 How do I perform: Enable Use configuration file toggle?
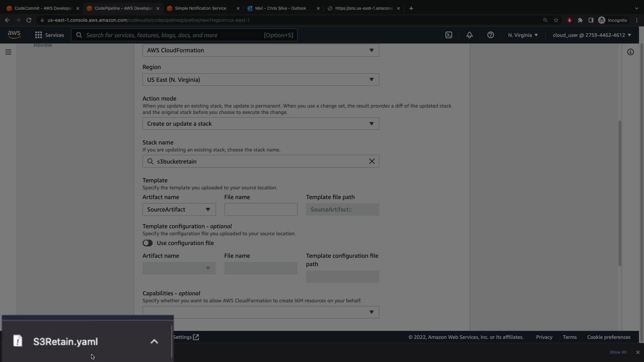pos(148,243)
